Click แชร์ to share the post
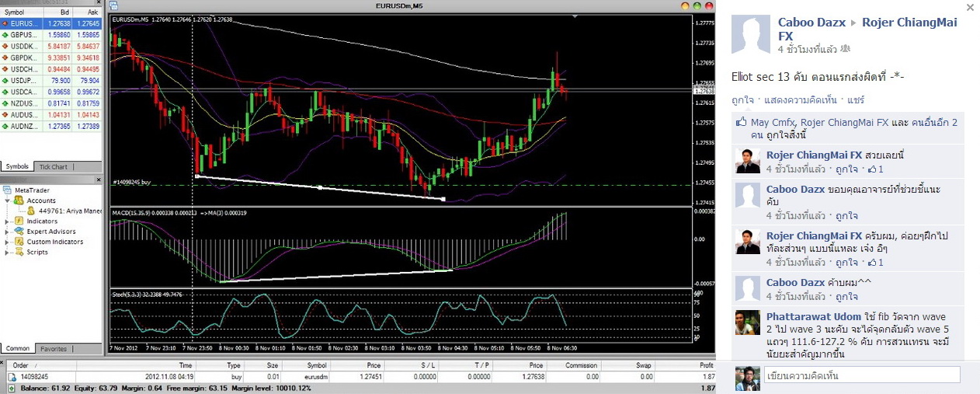This screenshot has width=980, height=394. 855,100
